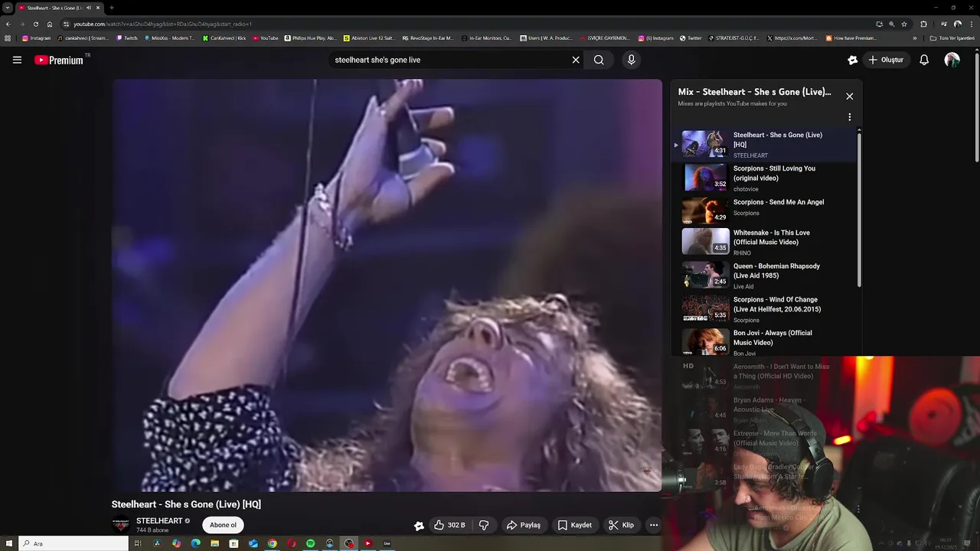Create a clip with the Klip button

(x=621, y=525)
